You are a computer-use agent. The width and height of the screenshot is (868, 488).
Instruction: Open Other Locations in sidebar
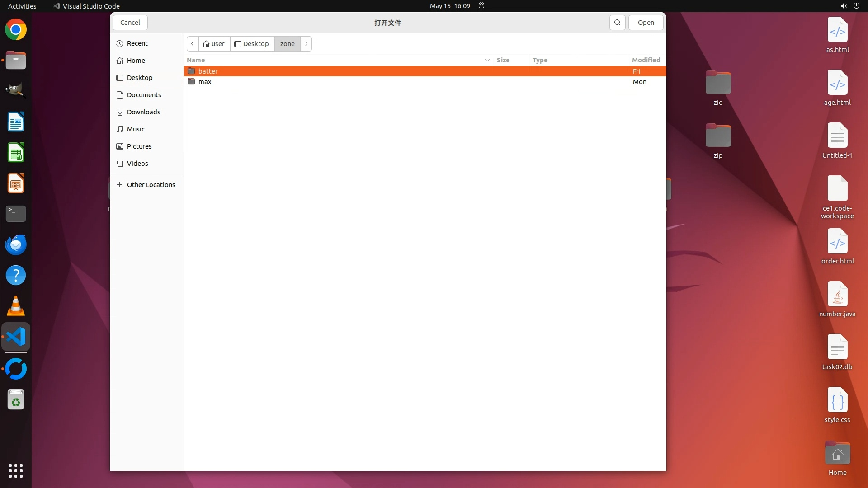[151, 185]
